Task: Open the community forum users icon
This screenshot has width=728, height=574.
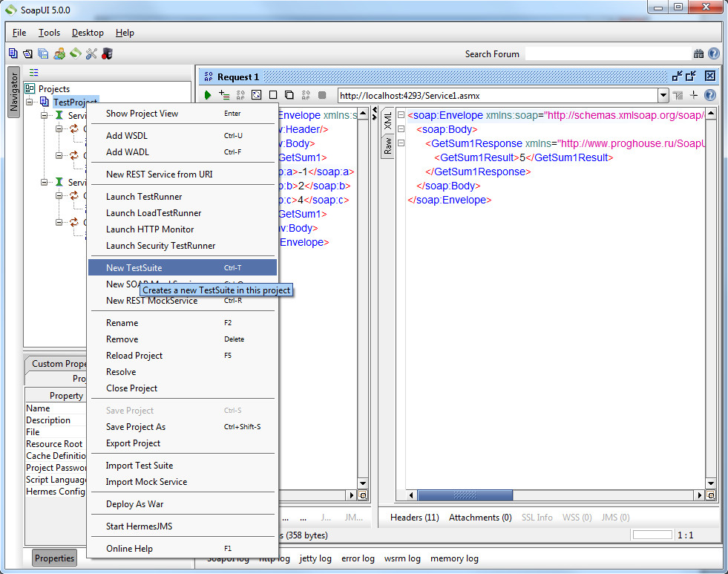Action: (x=59, y=54)
